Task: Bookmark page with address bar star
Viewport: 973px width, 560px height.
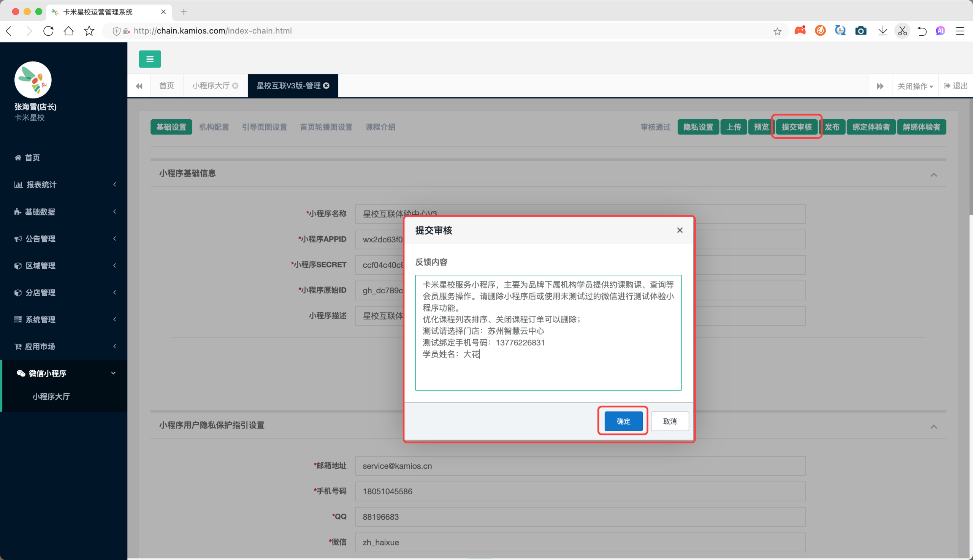Action: 777,31
